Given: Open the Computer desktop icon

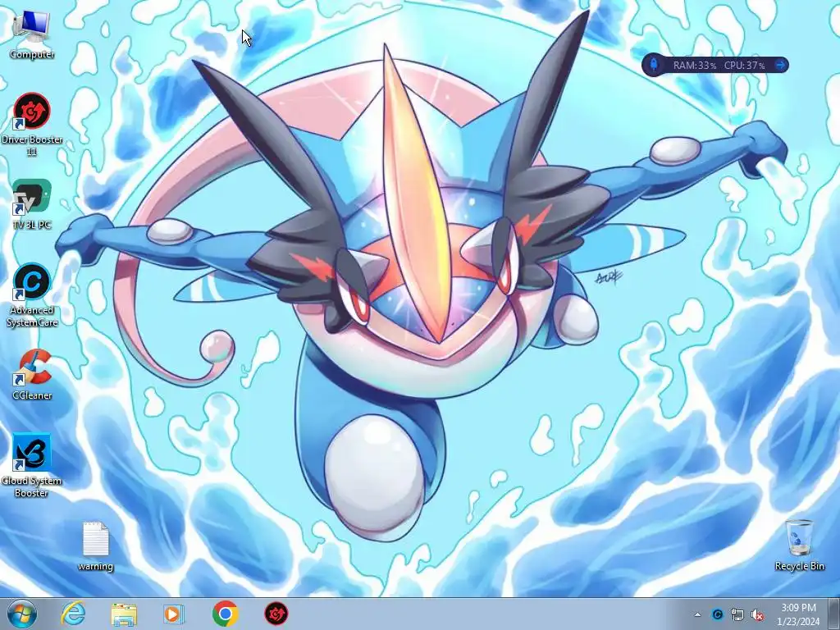Looking at the screenshot, I should [x=32, y=34].
